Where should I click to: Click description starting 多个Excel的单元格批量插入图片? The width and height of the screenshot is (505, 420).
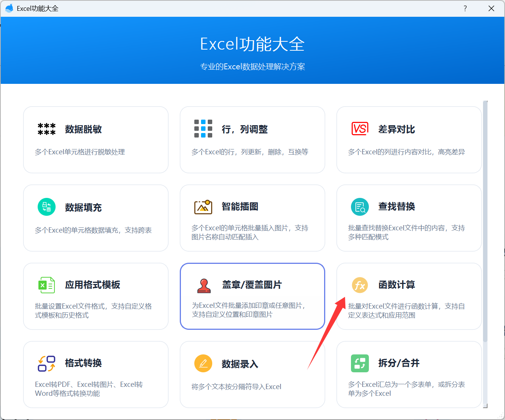[250, 233]
